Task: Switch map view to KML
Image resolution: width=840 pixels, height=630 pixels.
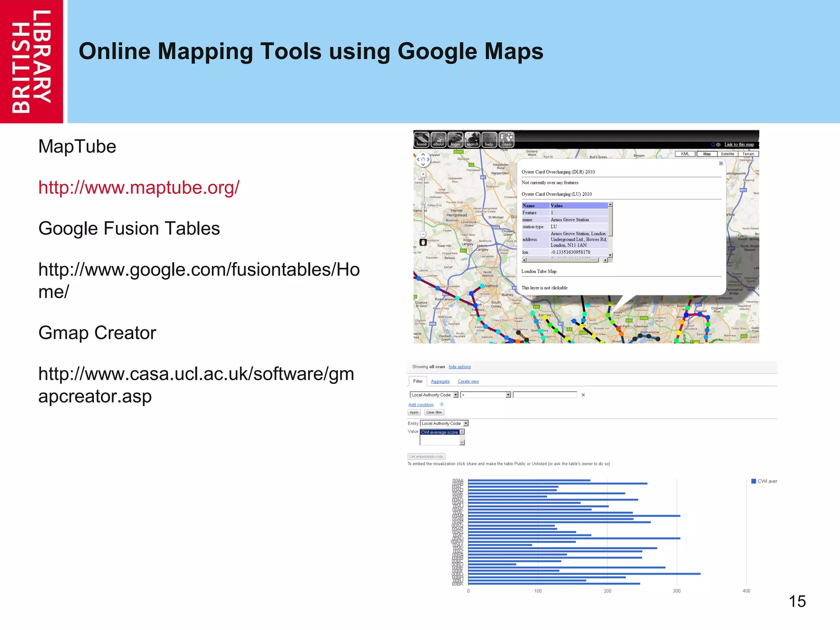Action: click(x=685, y=154)
